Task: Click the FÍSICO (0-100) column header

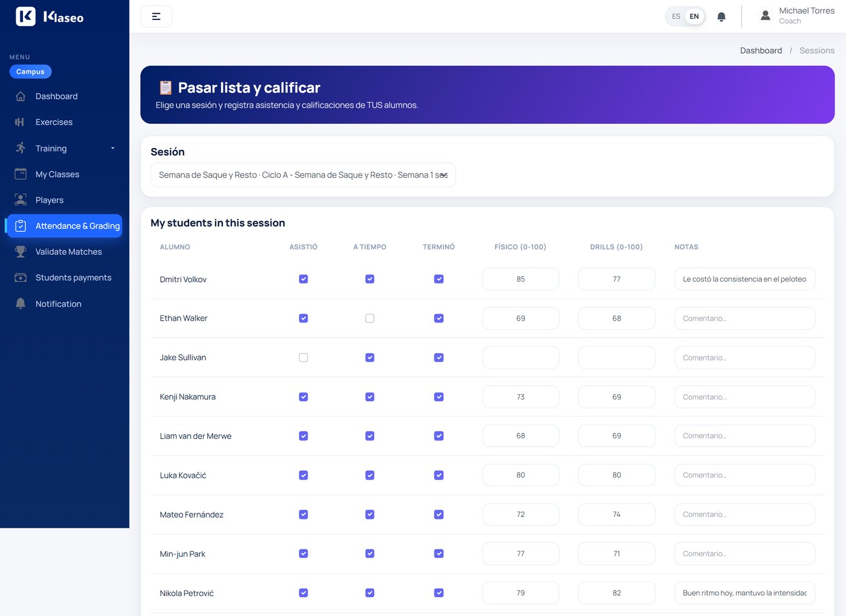Action: (x=520, y=247)
